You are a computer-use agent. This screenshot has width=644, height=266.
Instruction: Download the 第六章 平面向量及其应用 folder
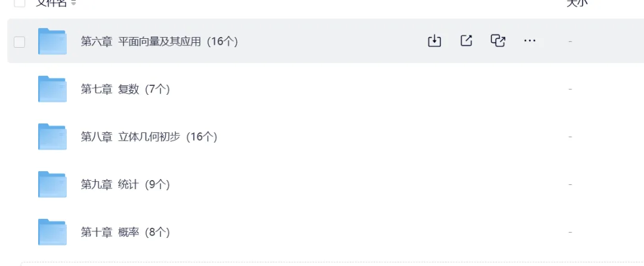click(435, 41)
